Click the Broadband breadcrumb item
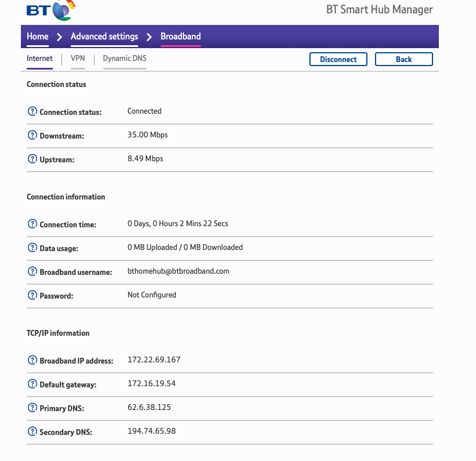The image size is (476, 461). [181, 37]
